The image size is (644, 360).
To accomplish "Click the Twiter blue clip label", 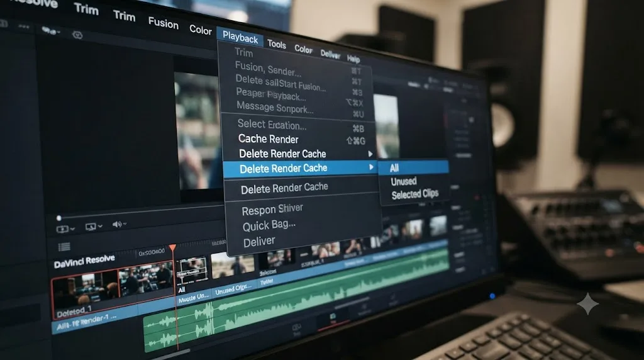I will [x=266, y=282].
